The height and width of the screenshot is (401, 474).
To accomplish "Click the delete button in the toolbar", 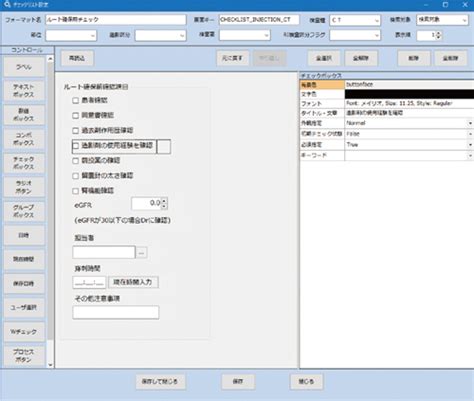I will coord(414,58).
